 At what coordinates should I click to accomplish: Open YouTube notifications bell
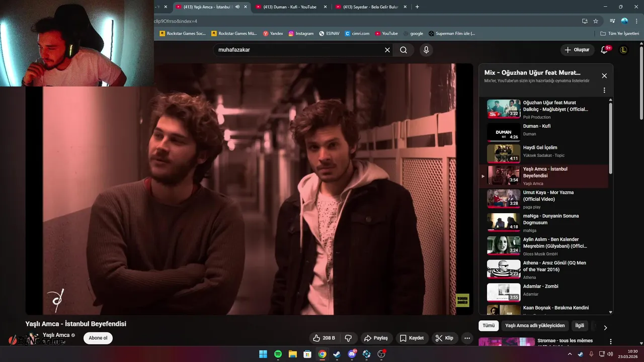pos(605,50)
